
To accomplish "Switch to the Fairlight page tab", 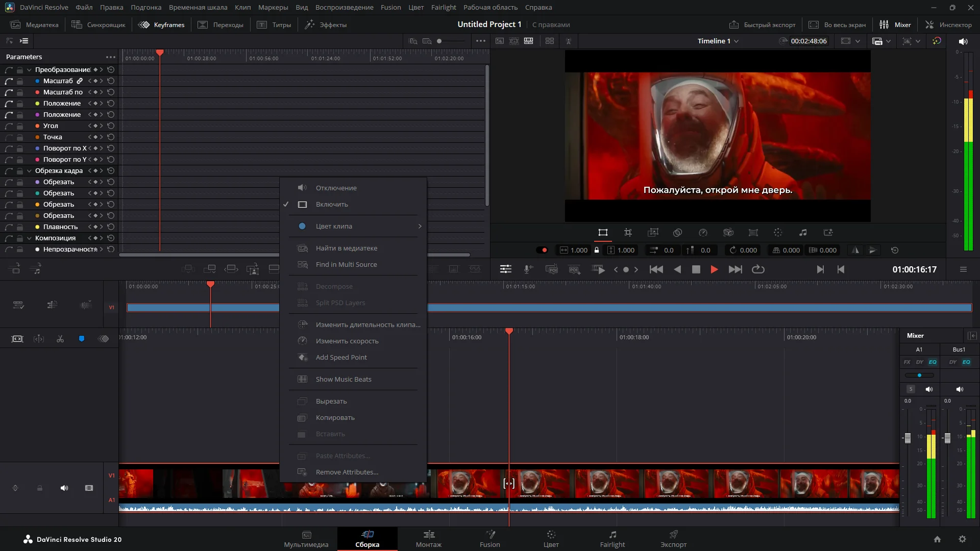I will (612, 539).
